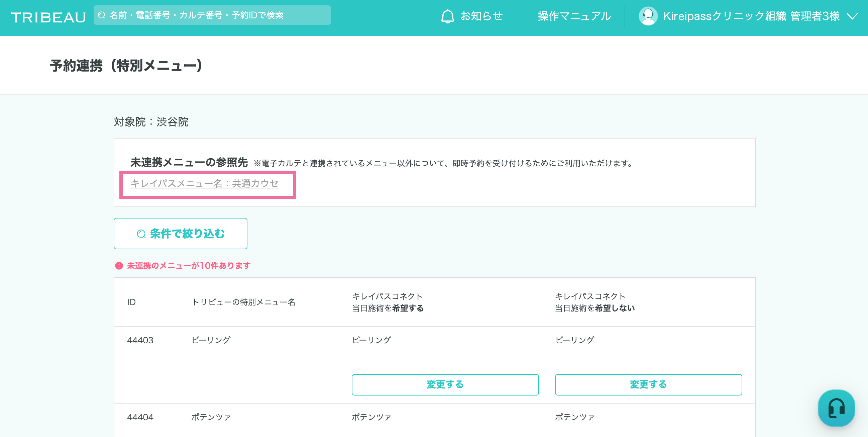This screenshot has height=437, width=868.
Task: Click the user avatar icon
Action: pos(648,16)
